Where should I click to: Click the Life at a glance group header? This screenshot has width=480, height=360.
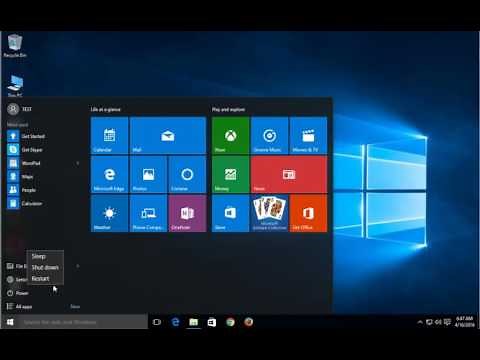point(105,109)
